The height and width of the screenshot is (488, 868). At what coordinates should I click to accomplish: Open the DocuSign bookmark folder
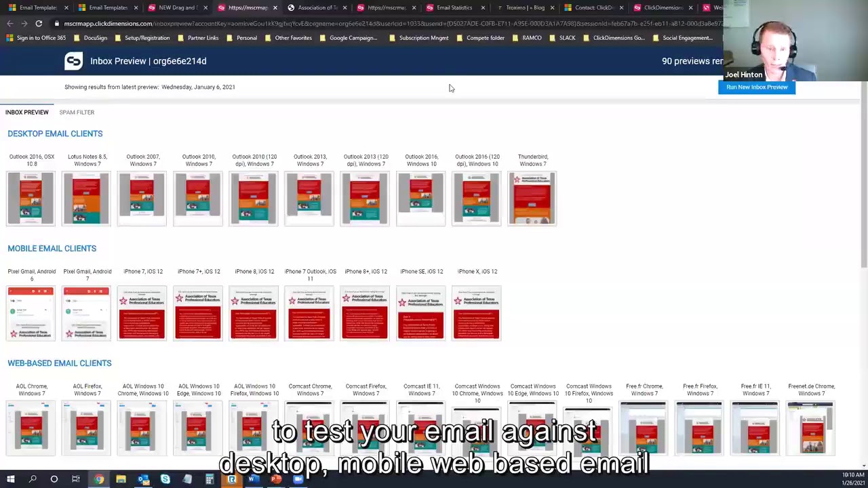pos(90,38)
